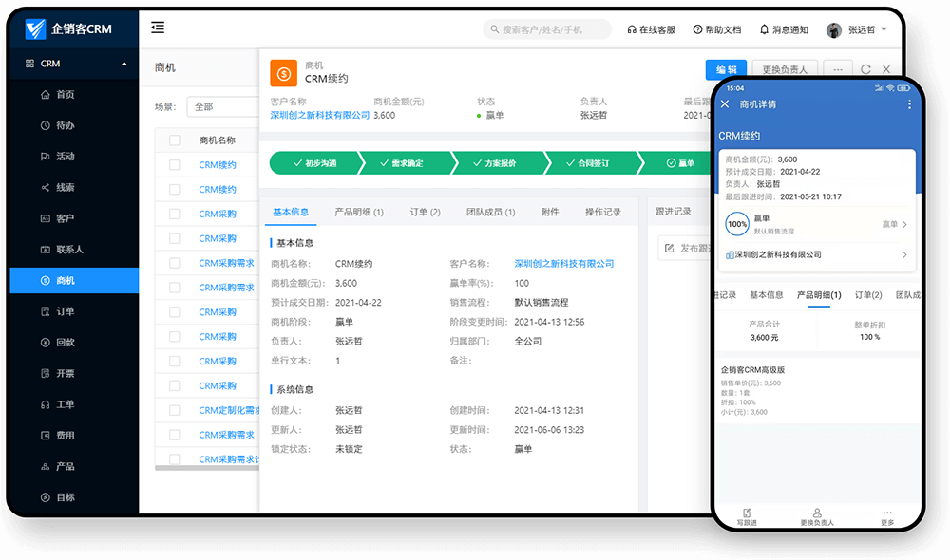The image size is (950, 560).
Task: Check the first CRM采购需求 row checkbox
Action: tap(175, 263)
